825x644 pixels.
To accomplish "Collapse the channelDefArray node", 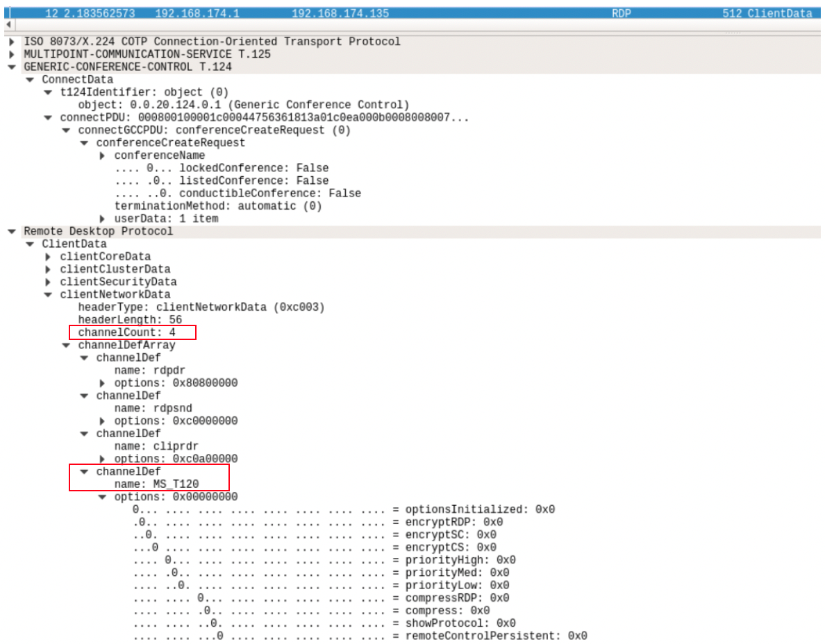I will tap(66, 346).
